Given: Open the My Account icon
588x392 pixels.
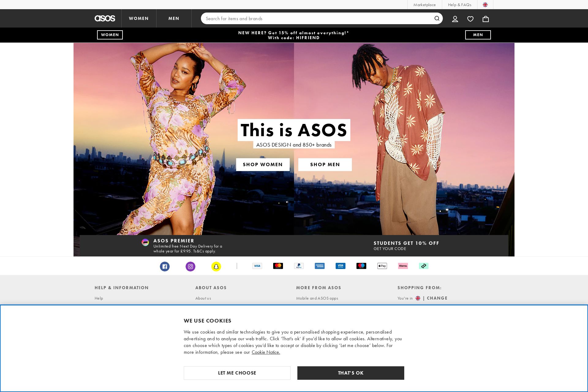Looking at the screenshot, I should (x=455, y=19).
